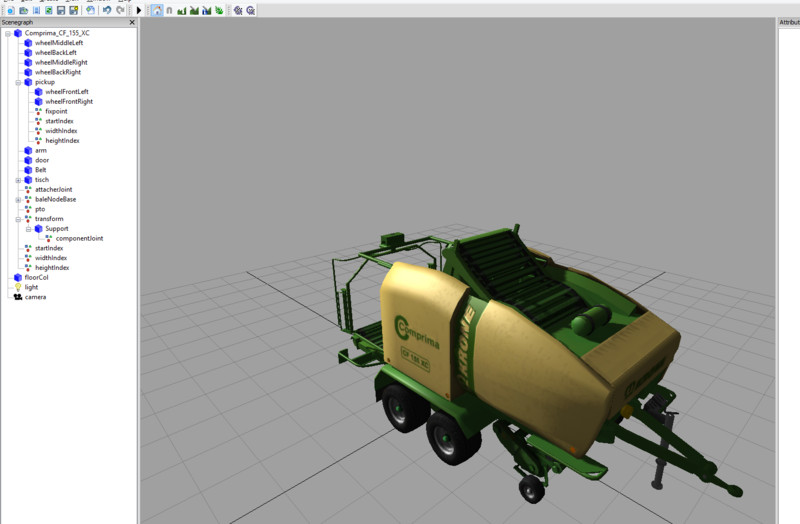Screen dimensions: 800x524
Task: Select the wheelMiddleLeft node
Action: click(59, 43)
